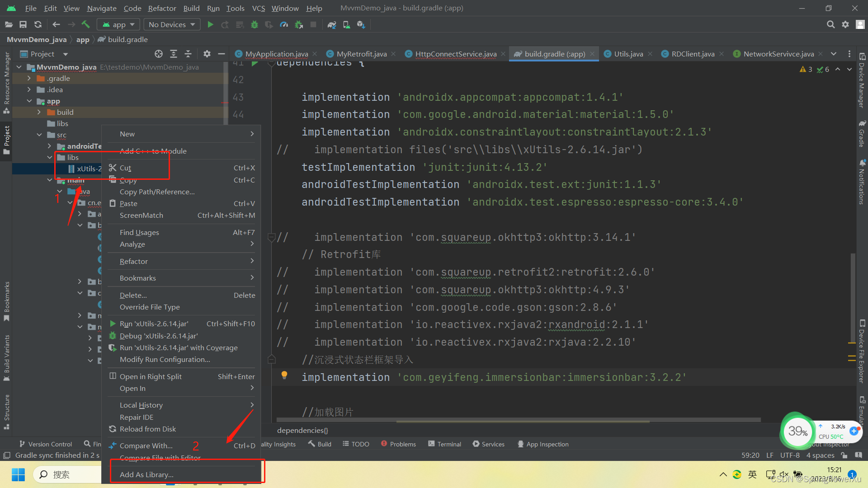The height and width of the screenshot is (488, 868).
Task: Select No Devices dropdown in toolbar
Action: click(x=171, y=24)
